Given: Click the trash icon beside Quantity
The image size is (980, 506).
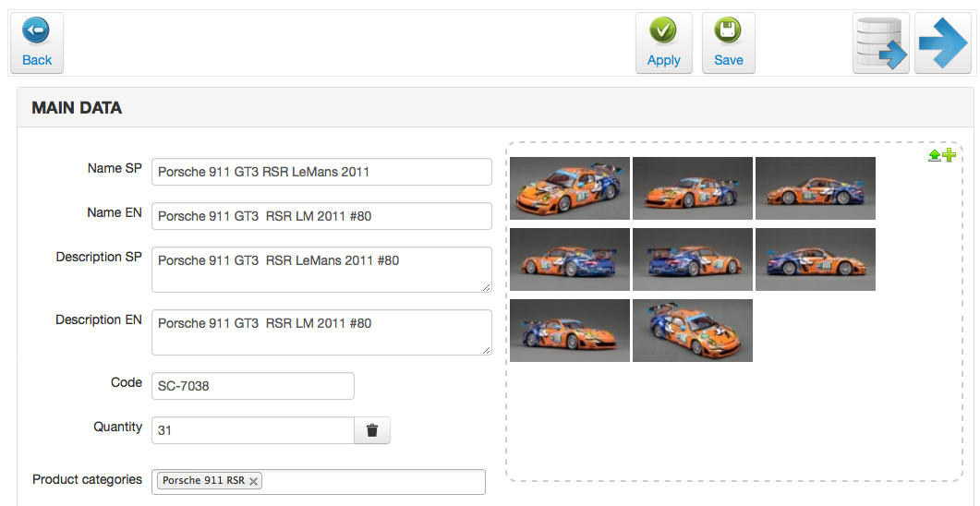Looking at the screenshot, I should (372, 430).
